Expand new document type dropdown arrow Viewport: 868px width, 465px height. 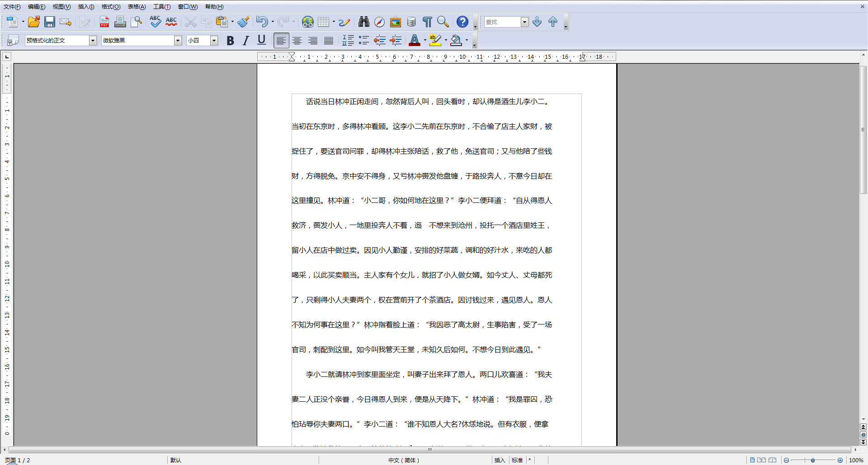pos(23,22)
